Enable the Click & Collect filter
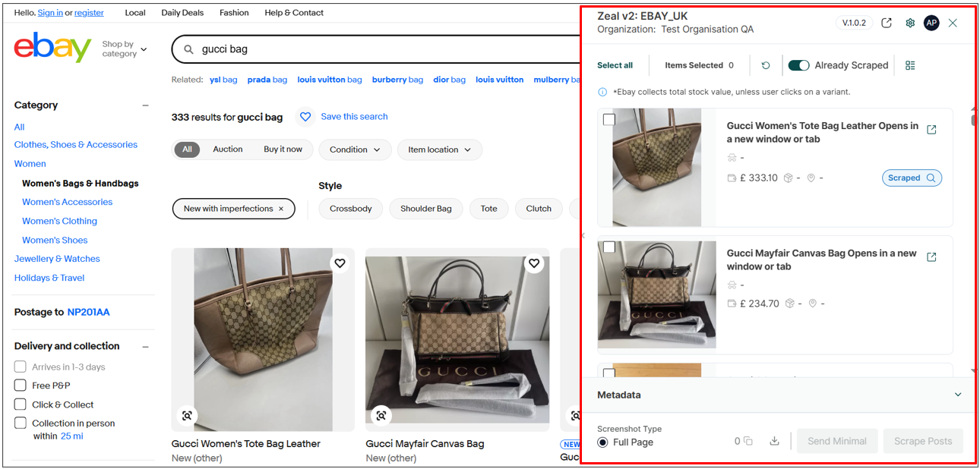 point(21,404)
